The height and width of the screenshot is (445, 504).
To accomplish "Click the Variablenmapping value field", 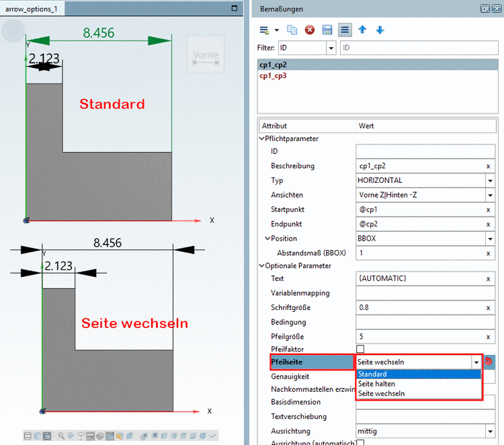I will tap(425, 293).
